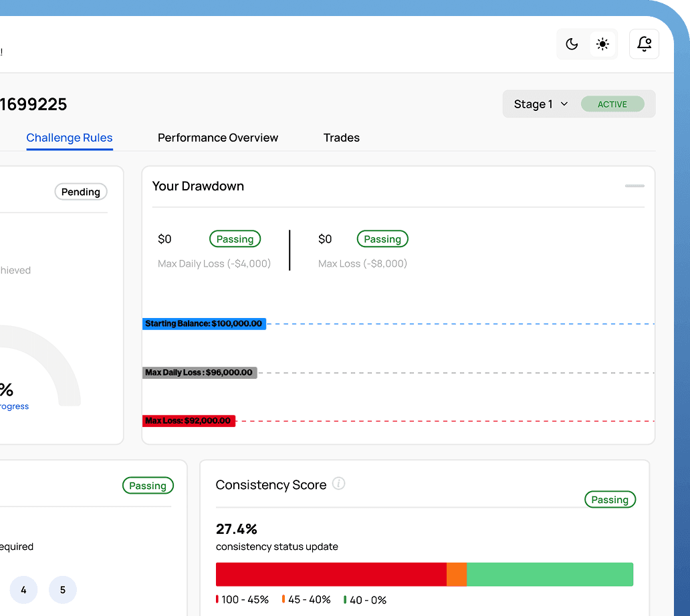The image size is (690, 616).
Task: Select the Challenge Rules tab
Action: click(x=70, y=138)
